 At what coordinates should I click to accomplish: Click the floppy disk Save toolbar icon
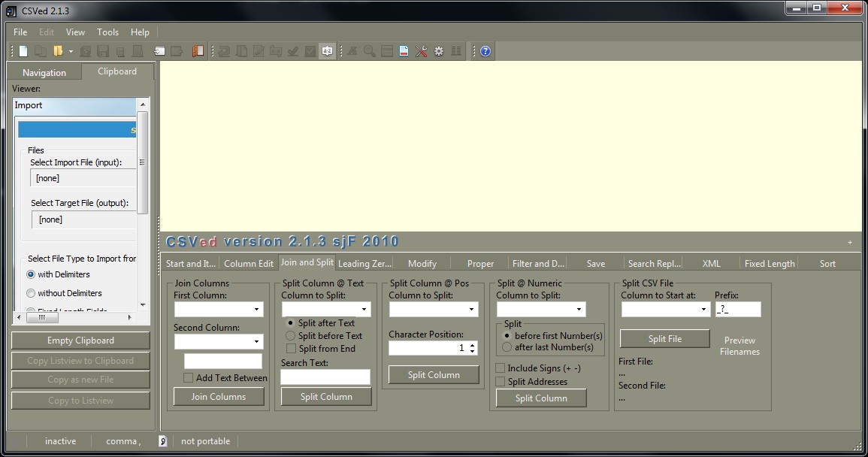tap(102, 52)
